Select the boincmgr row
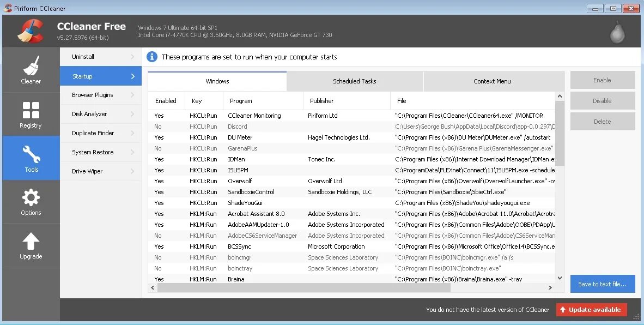The image size is (644, 325). coord(351,257)
